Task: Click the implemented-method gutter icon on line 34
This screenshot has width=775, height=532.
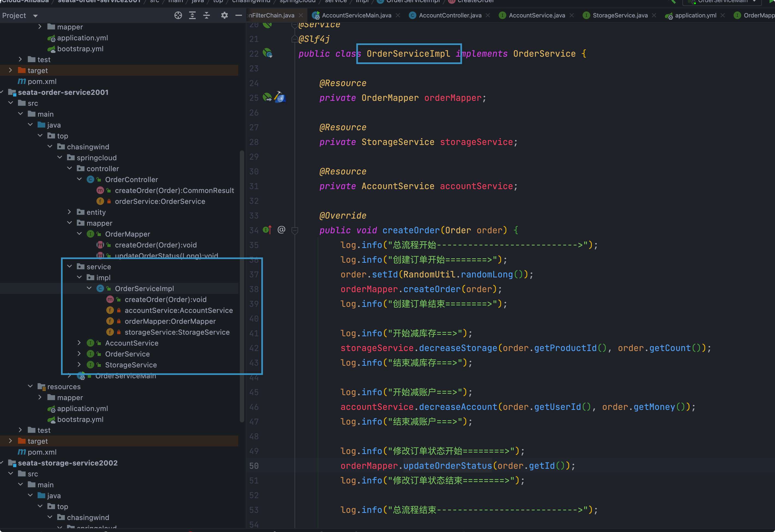Action: [x=267, y=230]
